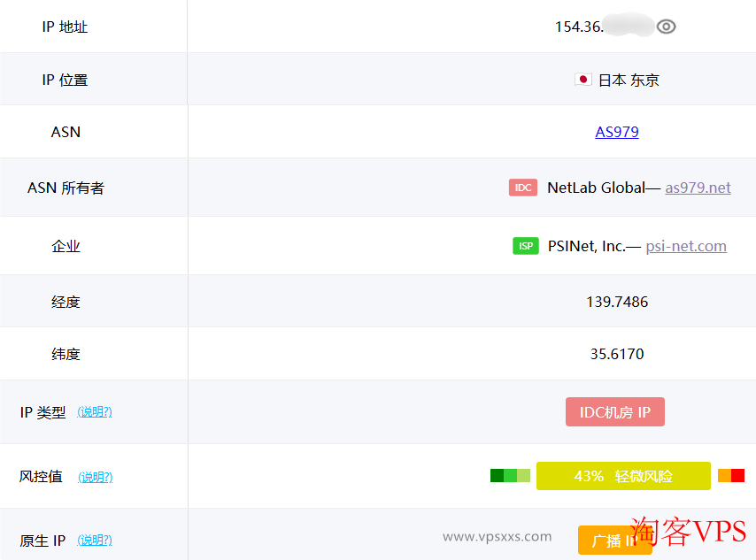The height and width of the screenshot is (560, 756).
Task: Click the partially masked 154.36 IP address
Action: 579,27
